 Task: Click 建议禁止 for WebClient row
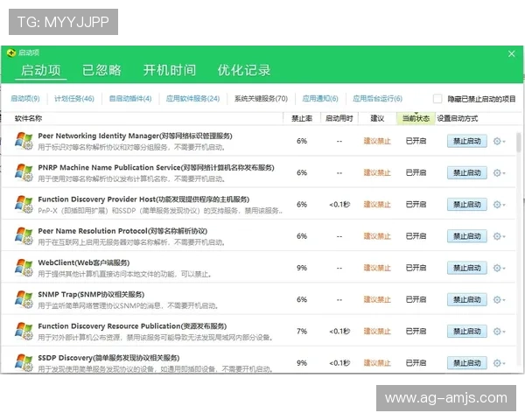tap(377, 268)
